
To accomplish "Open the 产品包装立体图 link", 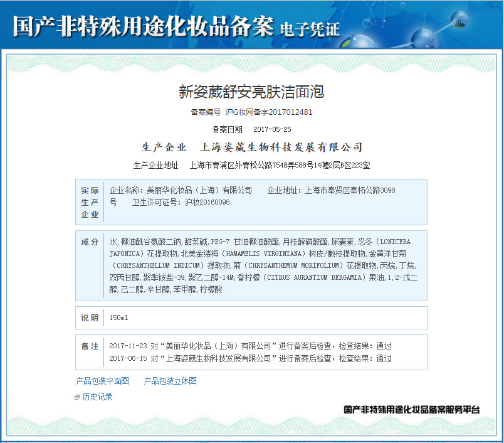I will (x=170, y=381).
